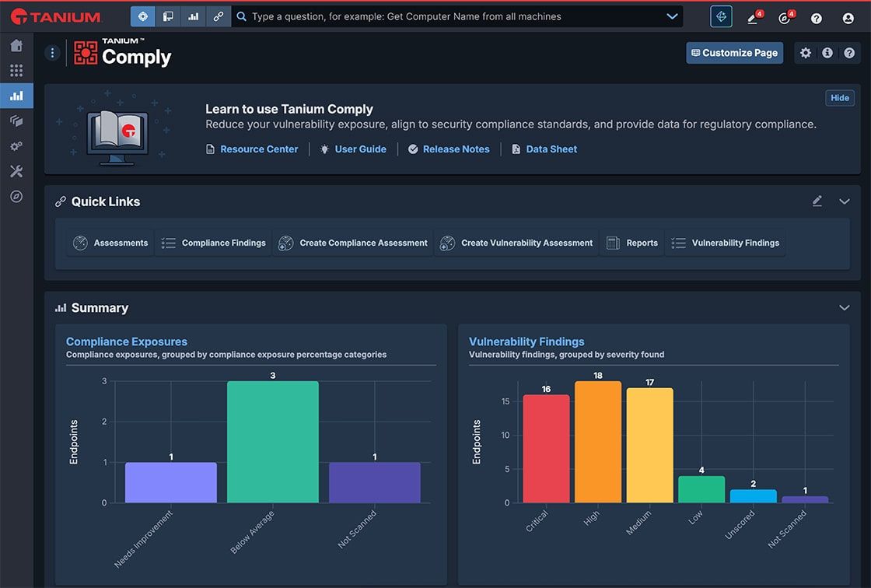Select the red Critical bar
Image resolution: width=871 pixels, height=588 pixels.
[x=546, y=449]
